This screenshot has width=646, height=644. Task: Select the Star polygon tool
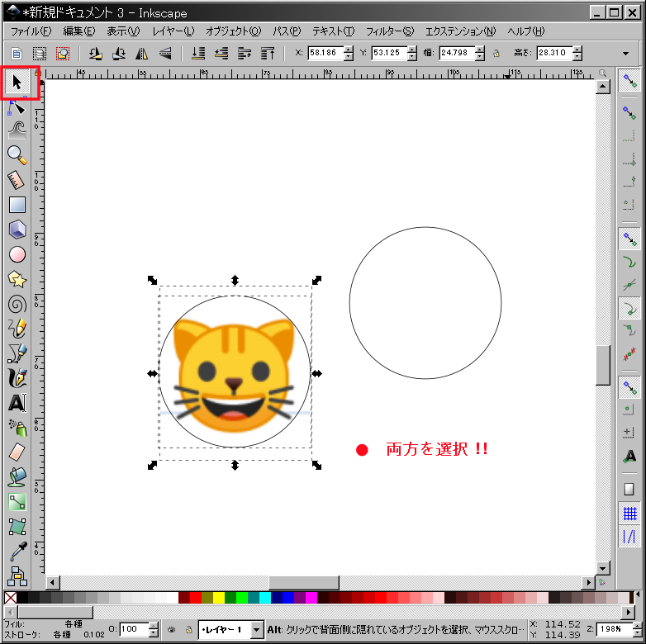pos(17,280)
